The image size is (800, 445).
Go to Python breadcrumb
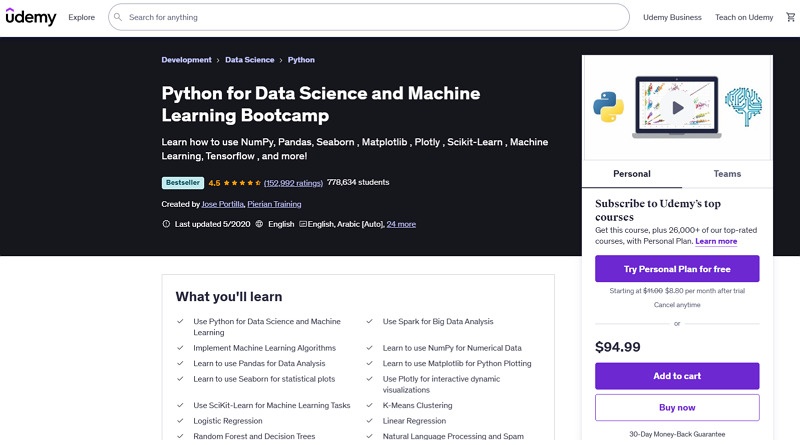(x=301, y=60)
